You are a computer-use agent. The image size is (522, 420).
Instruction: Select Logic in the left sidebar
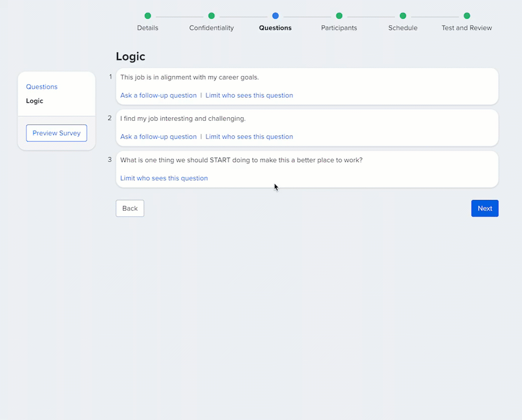[35, 101]
